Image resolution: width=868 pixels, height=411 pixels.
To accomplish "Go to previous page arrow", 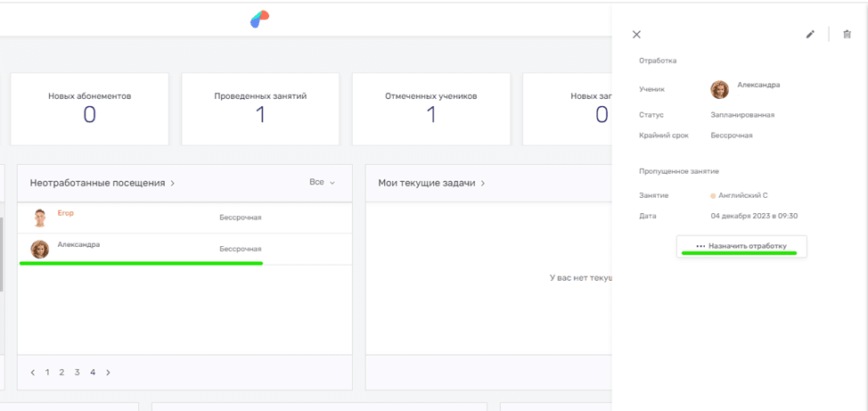I will pyautogui.click(x=33, y=373).
